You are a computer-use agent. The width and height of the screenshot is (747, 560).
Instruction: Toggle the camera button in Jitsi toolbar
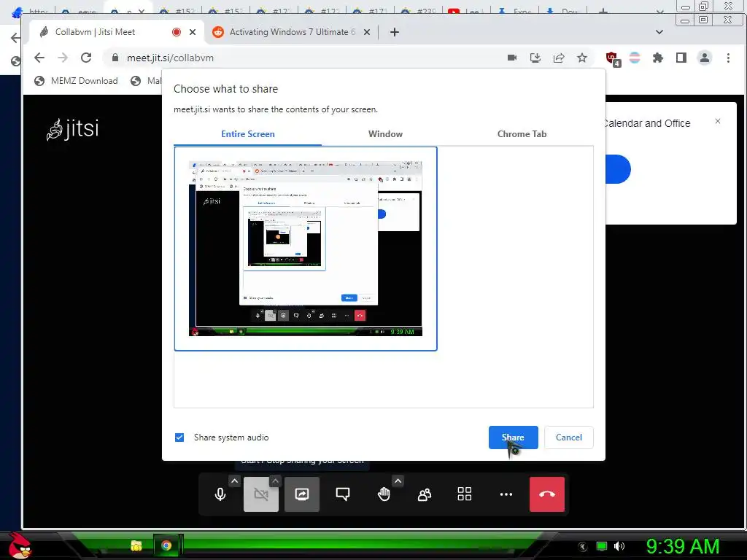261,494
